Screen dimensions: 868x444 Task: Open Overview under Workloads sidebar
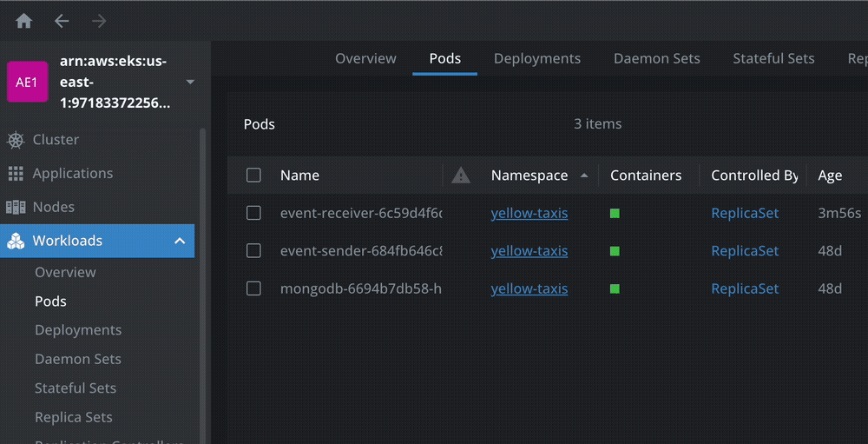coord(65,272)
